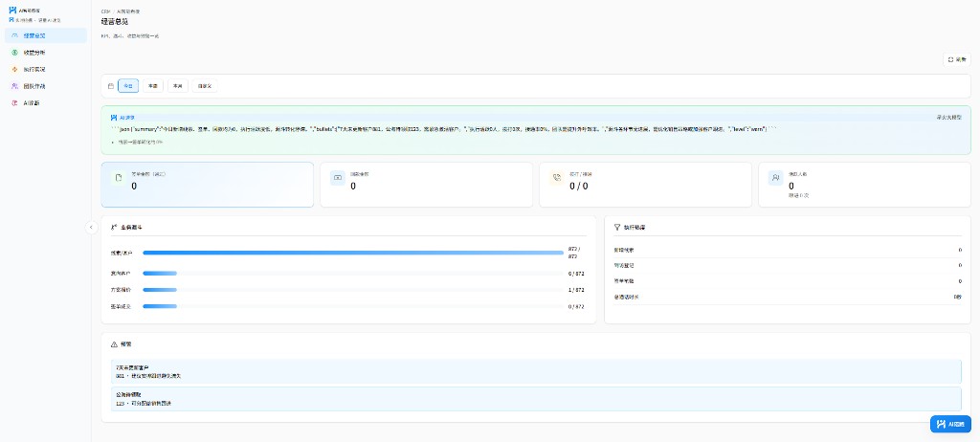Click the green dollar-sign icon in sidebar
The width and height of the screenshot is (980, 442).
(14, 53)
